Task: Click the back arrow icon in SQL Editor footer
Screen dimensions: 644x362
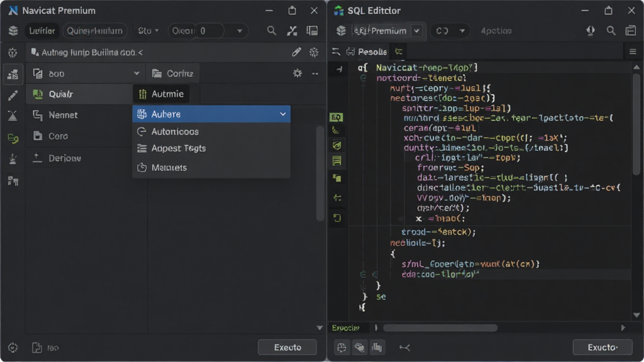Action: coord(404,348)
